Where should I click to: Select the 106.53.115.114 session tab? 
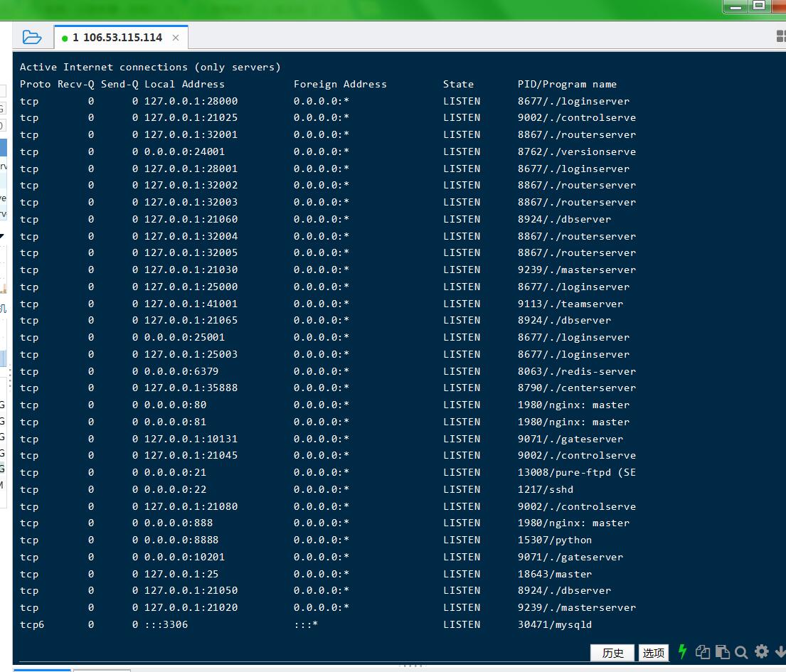[120, 38]
